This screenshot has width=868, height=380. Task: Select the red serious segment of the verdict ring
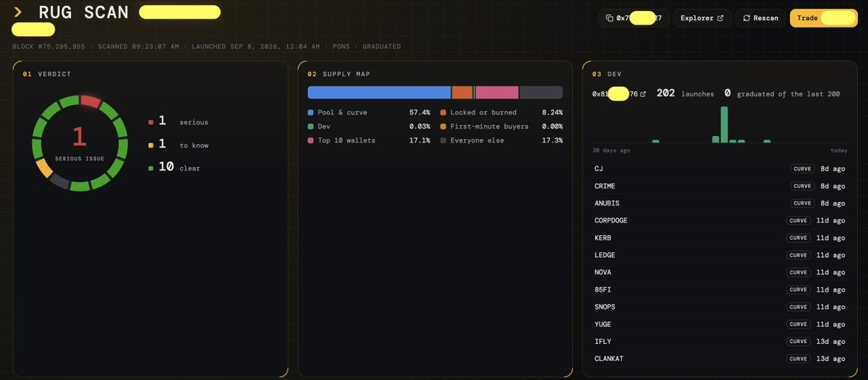90,101
